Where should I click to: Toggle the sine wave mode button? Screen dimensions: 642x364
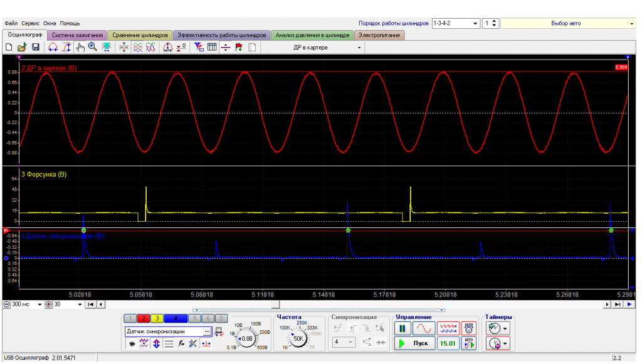click(424, 328)
